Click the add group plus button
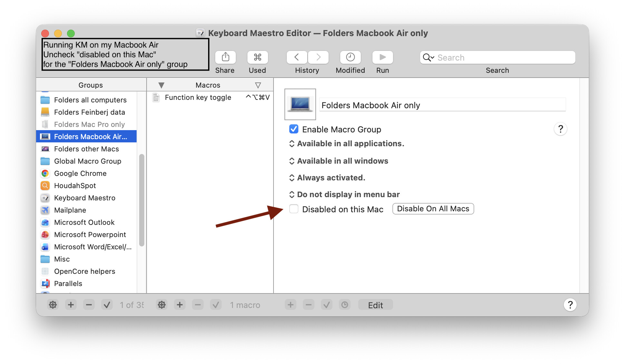The image size is (625, 364). (71, 305)
